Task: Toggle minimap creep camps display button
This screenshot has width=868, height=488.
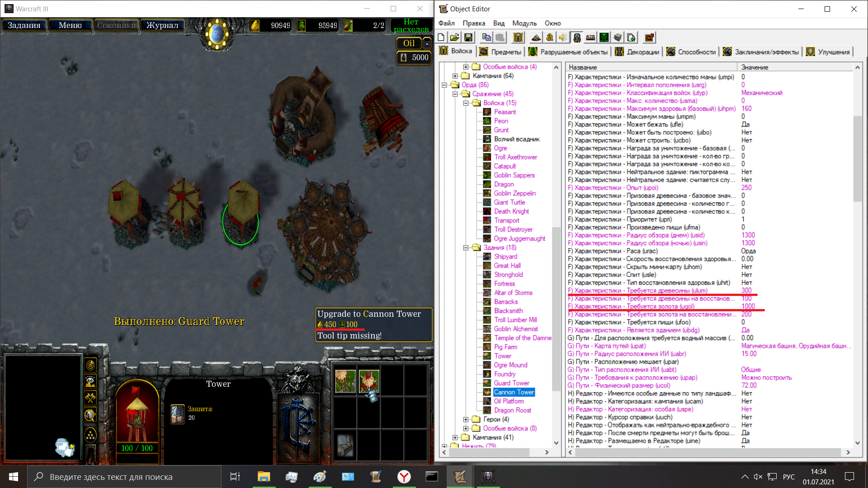Action: coord(90,414)
